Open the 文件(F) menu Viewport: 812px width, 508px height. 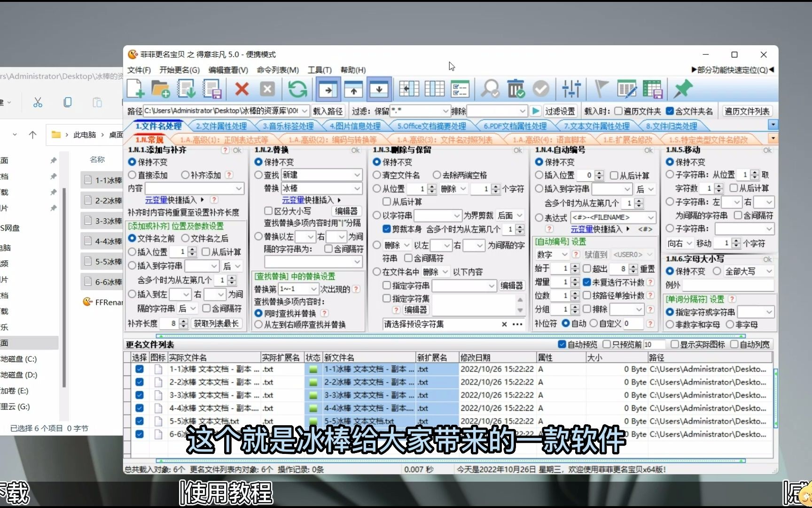tap(139, 70)
